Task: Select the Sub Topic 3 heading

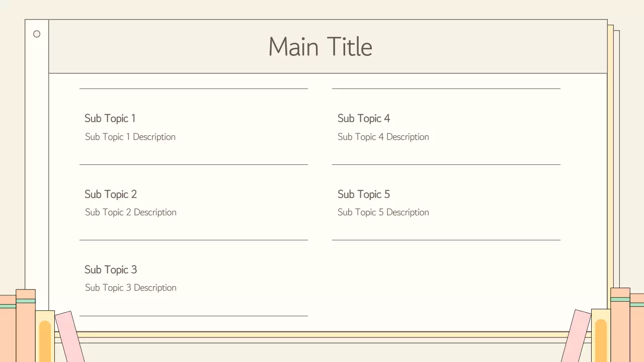Action: point(111,269)
